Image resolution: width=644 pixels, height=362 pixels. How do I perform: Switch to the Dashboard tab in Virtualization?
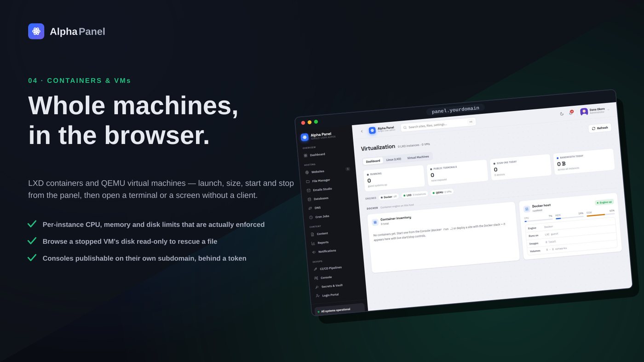373,161
